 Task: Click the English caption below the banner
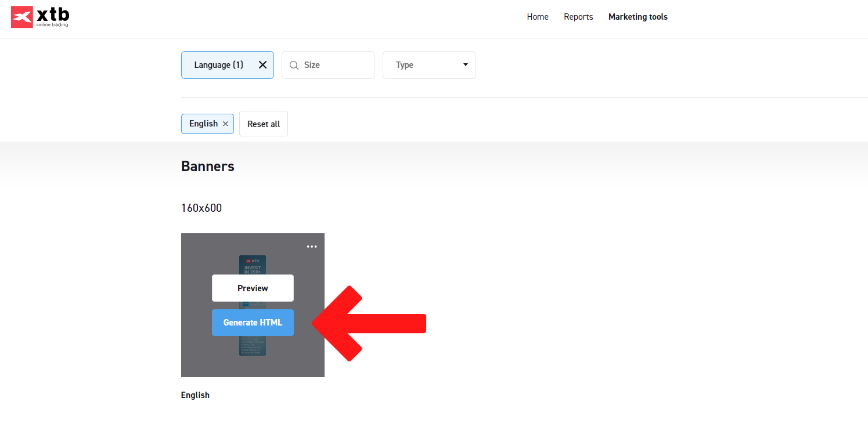point(195,395)
